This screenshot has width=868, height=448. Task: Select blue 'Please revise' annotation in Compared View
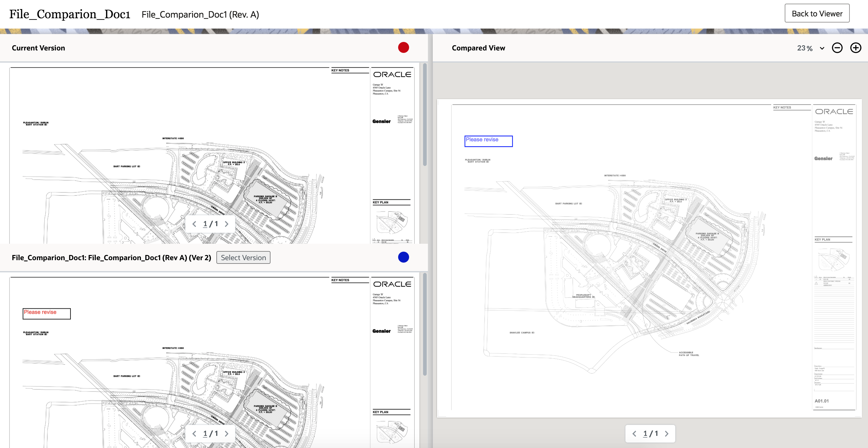click(488, 141)
